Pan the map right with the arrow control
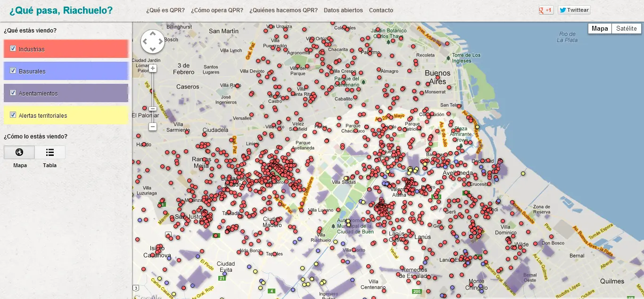Image resolution: width=644 pixels, height=299 pixels. click(161, 41)
